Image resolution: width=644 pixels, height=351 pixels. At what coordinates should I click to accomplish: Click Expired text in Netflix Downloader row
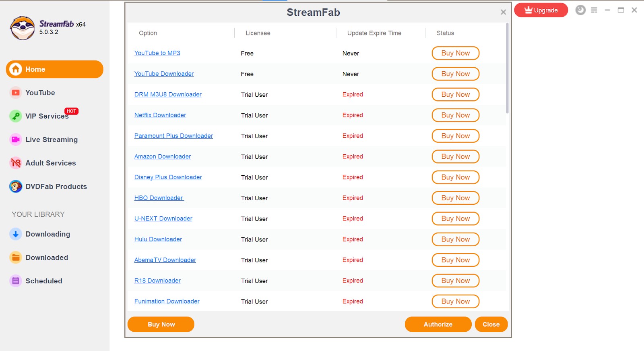pos(353,115)
